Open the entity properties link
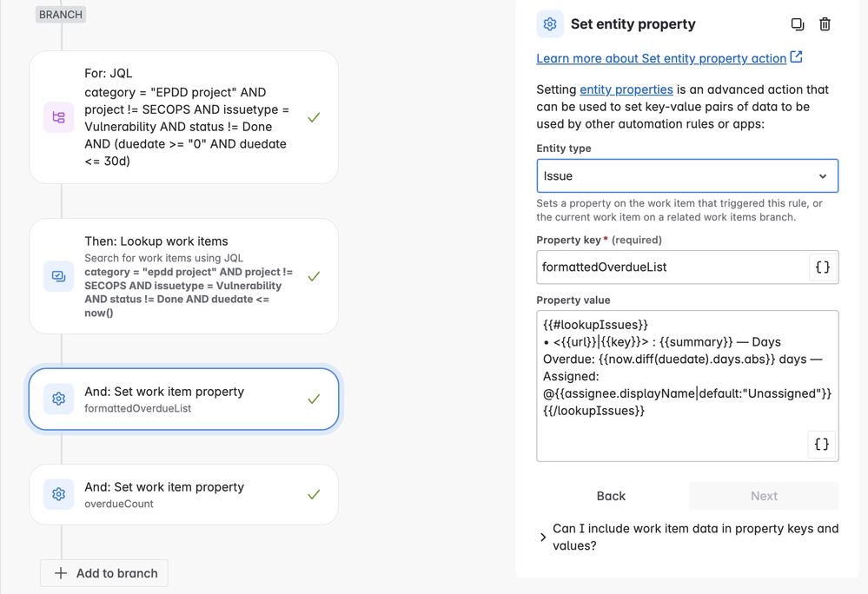The image size is (868, 594). pyautogui.click(x=626, y=89)
